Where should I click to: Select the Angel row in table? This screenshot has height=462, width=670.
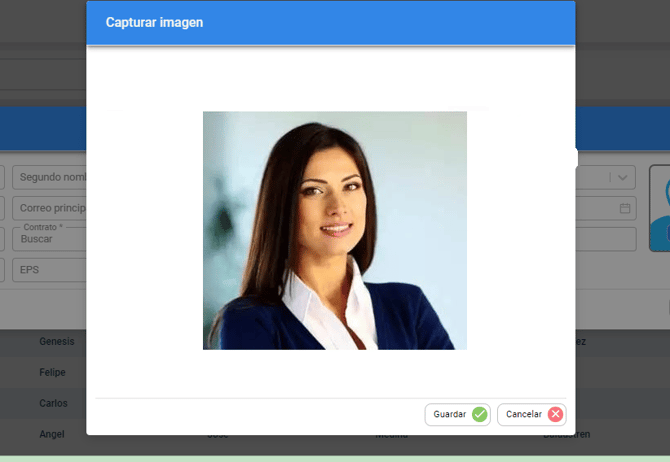(x=51, y=434)
